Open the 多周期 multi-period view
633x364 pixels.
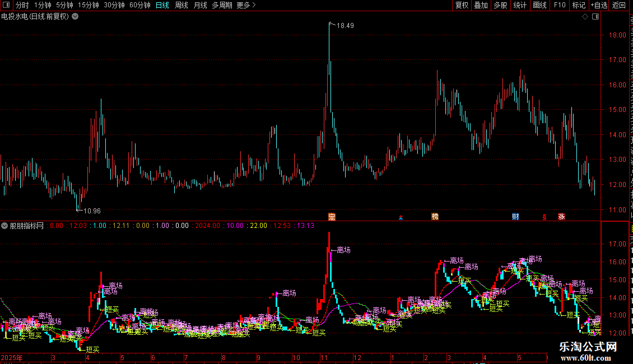(x=222, y=5)
